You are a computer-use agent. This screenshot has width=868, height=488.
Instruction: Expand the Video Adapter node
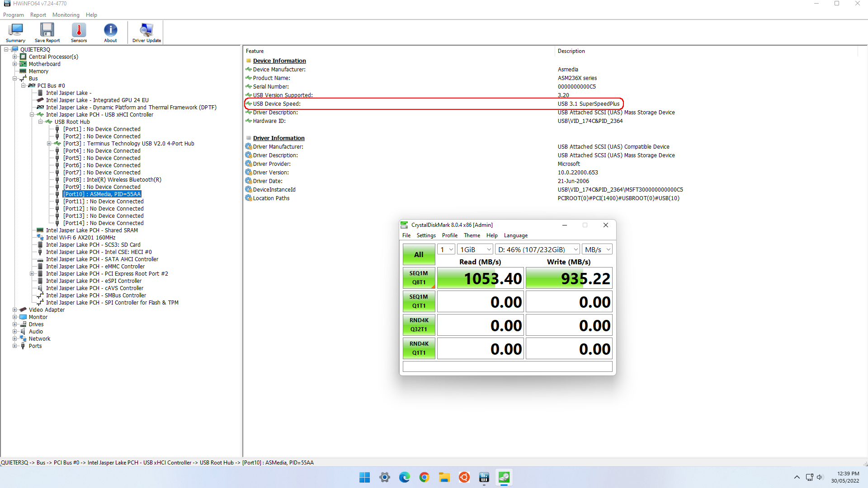[15, 310]
